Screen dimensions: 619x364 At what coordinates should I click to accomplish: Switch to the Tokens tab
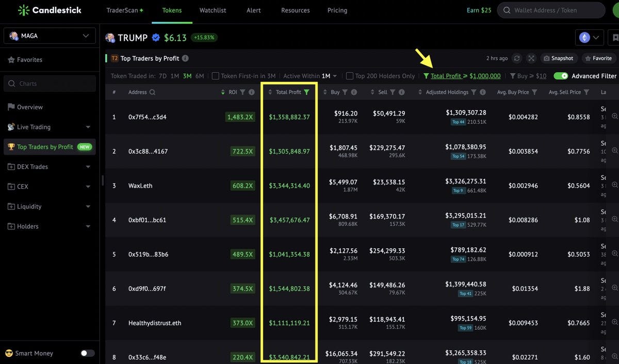172,10
